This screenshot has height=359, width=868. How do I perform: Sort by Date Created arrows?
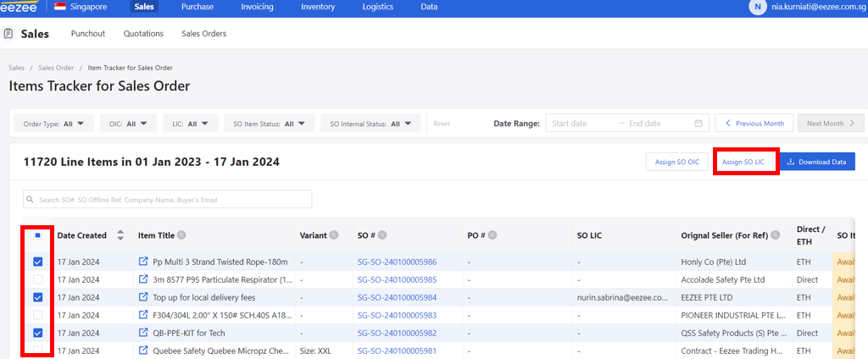click(x=120, y=235)
